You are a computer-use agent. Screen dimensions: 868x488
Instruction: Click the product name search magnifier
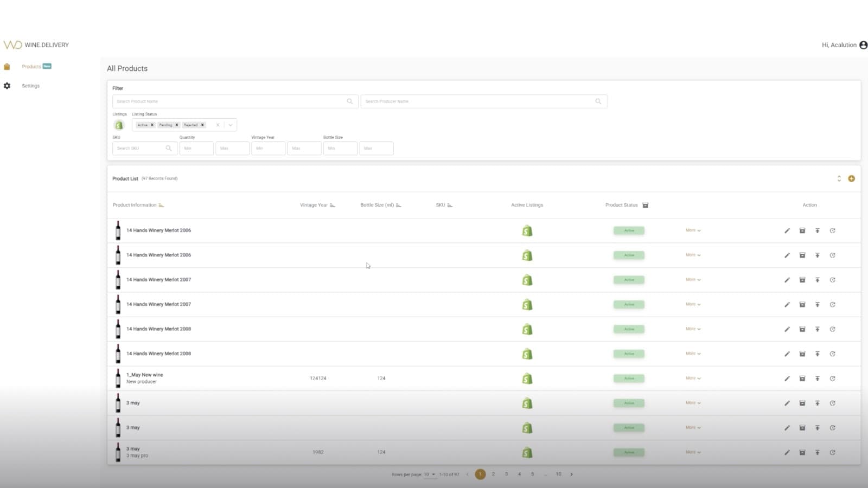point(350,101)
